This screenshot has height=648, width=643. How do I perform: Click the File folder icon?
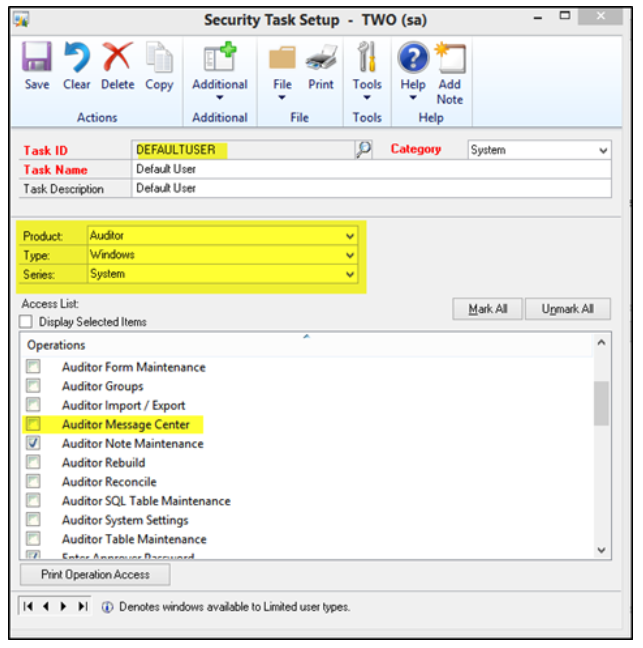click(x=282, y=57)
